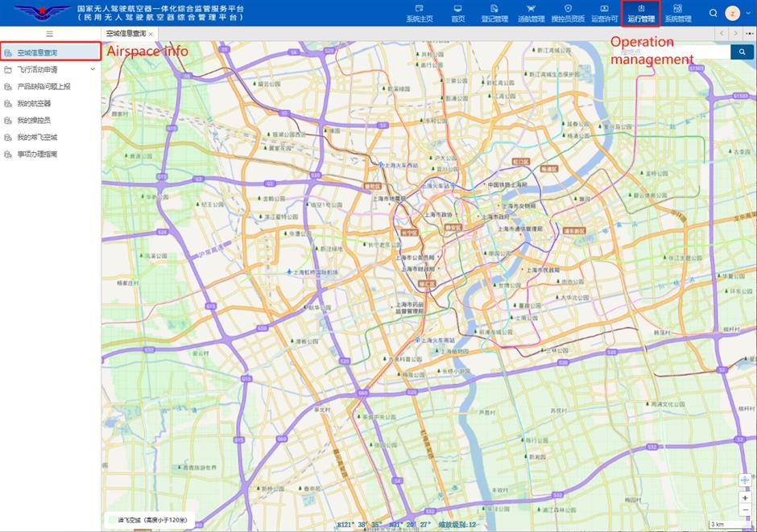757x532 pixels.
Task: Collapse the sidebar with the hamburger icon
Action: tap(50, 34)
